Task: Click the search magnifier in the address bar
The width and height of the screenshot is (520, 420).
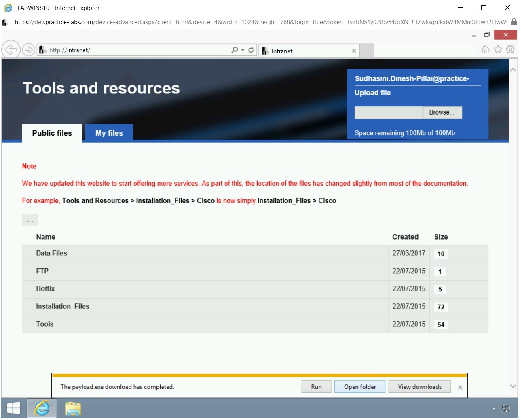Action: (235, 49)
